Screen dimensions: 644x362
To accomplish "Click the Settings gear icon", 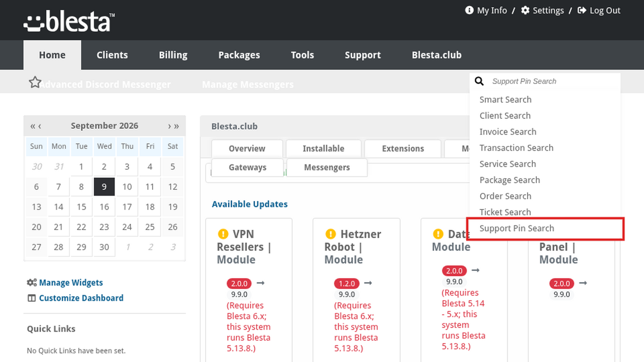I will click(x=525, y=10).
